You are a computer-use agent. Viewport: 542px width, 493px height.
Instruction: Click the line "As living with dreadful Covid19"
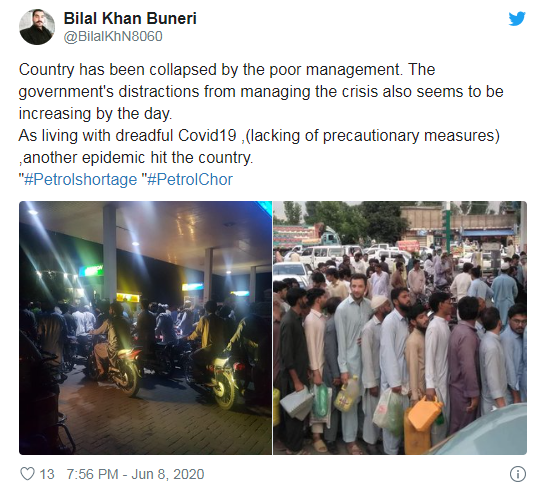[x=259, y=136]
